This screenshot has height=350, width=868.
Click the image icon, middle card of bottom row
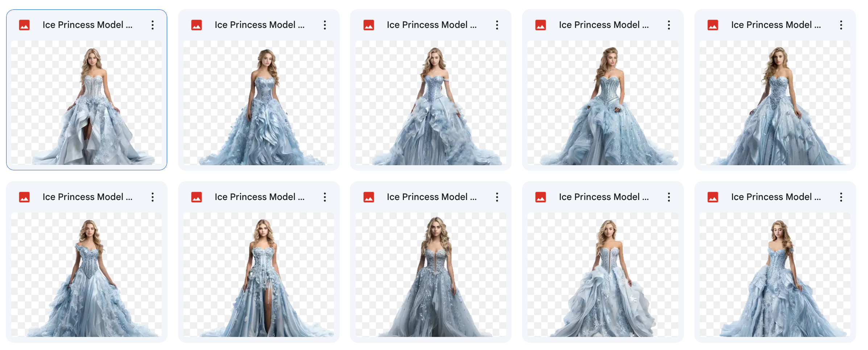point(369,197)
